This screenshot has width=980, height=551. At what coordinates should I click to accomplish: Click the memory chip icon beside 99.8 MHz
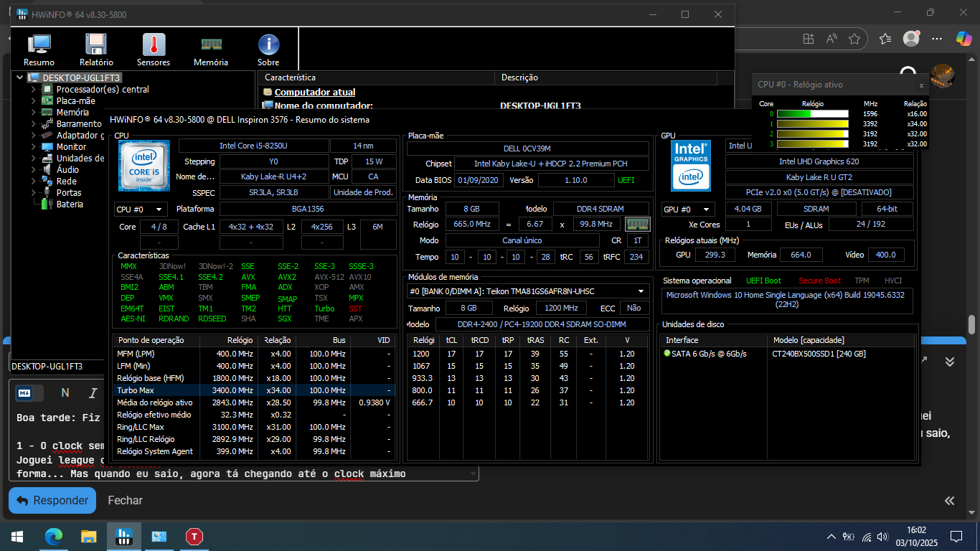click(x=636, y=224)
